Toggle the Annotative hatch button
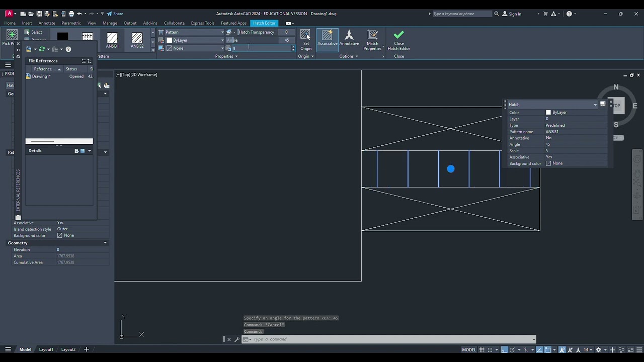 click(349, 38)
